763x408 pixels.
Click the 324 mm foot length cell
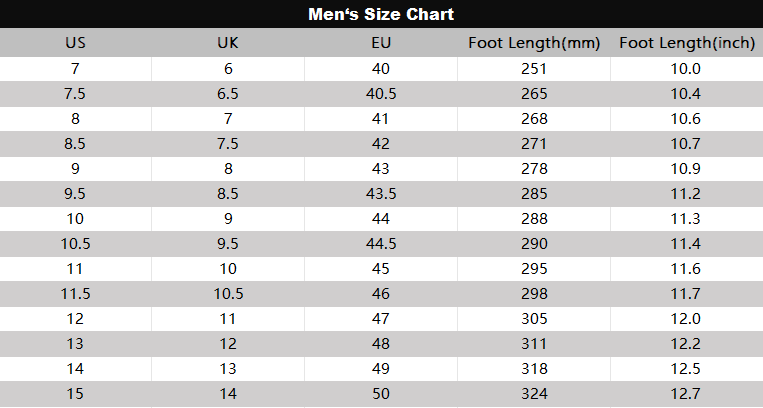coord(534,394)
